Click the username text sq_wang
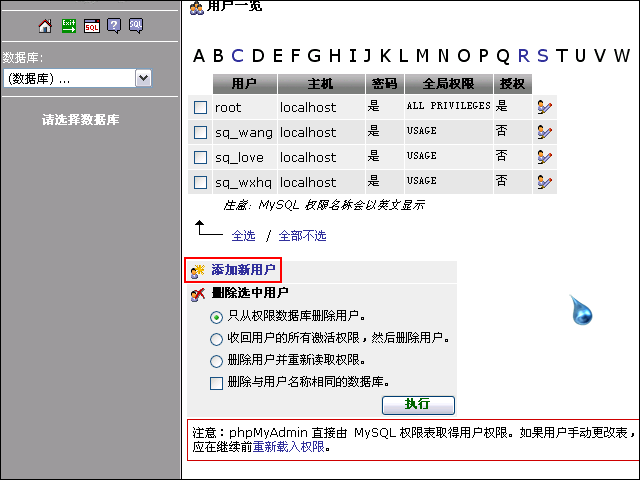 (244, 133)
